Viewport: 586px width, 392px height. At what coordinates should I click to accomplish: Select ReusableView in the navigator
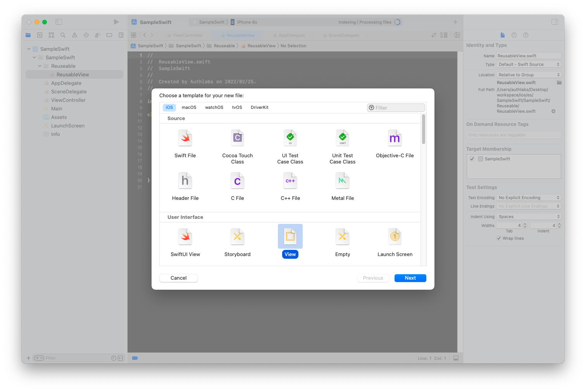(x=74, y=74)
